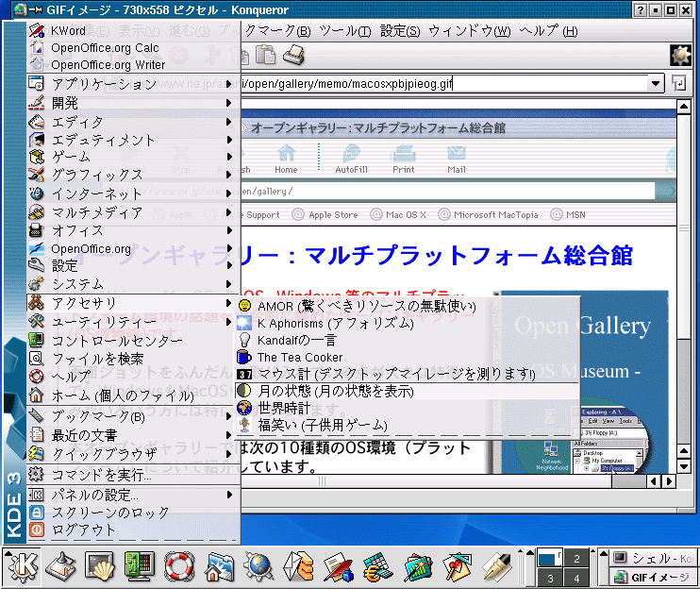Click the shell terminal panel icon

[100, 566]
